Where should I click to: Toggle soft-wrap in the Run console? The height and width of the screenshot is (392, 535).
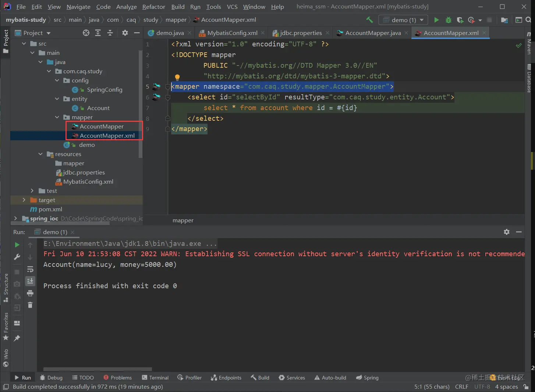[x=30, y=269]
